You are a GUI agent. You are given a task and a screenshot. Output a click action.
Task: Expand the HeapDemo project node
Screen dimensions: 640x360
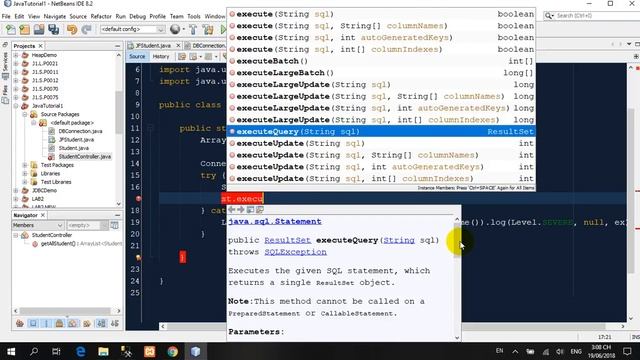[x=16, y=55]
